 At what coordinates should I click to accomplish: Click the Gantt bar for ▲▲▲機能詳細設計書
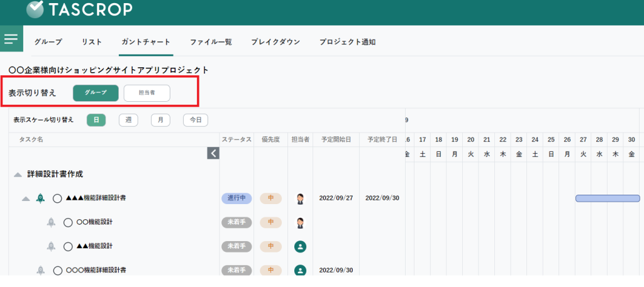pos(608,198)
